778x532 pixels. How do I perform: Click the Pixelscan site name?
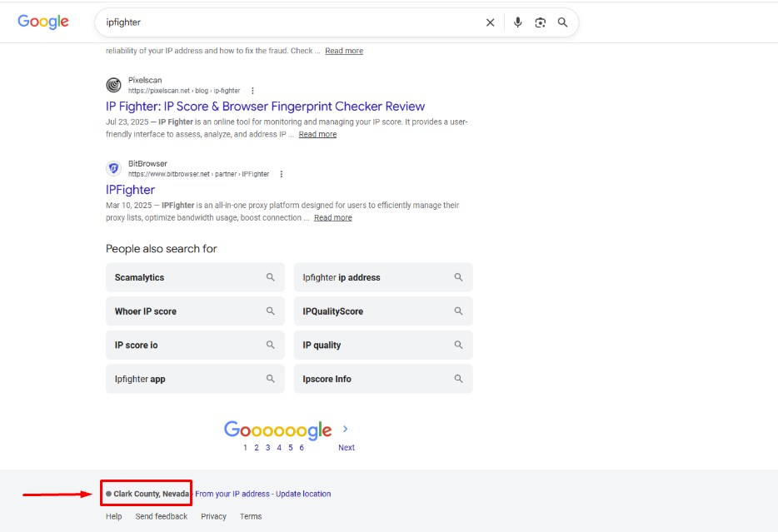click(145, 80)
